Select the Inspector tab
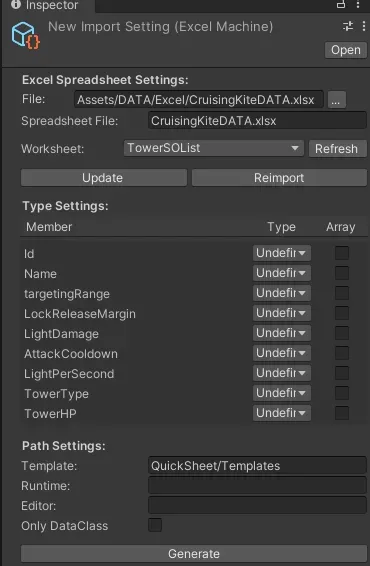 pos(48,5)
